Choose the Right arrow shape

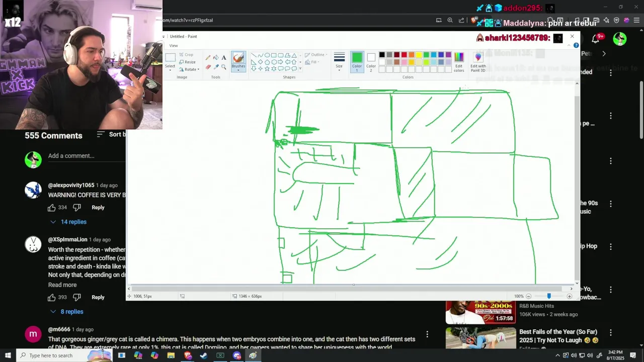point(280,62)
